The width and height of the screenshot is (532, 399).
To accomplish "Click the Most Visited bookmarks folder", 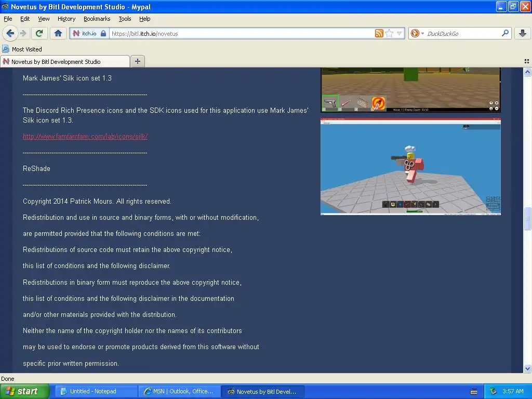I will pos(22,49).
